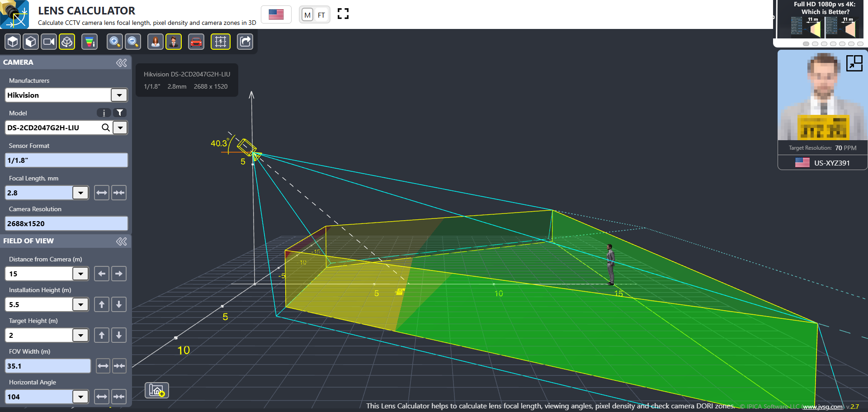The width and height of the screenshot is (868, 412).
Task: Click the zoom out magnifier icon
Action: click(x=132, y=42)
